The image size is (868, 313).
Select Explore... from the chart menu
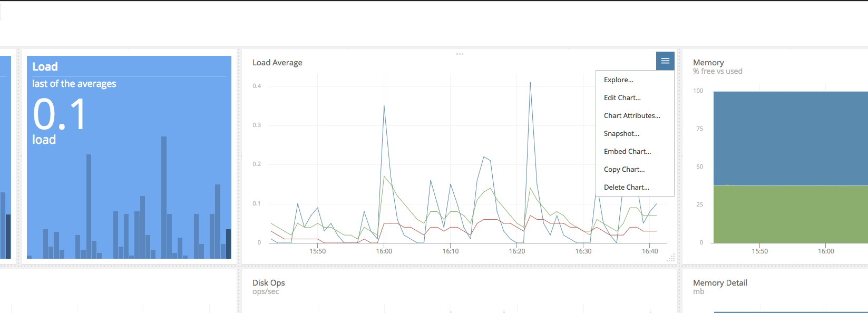coord(618,80)
